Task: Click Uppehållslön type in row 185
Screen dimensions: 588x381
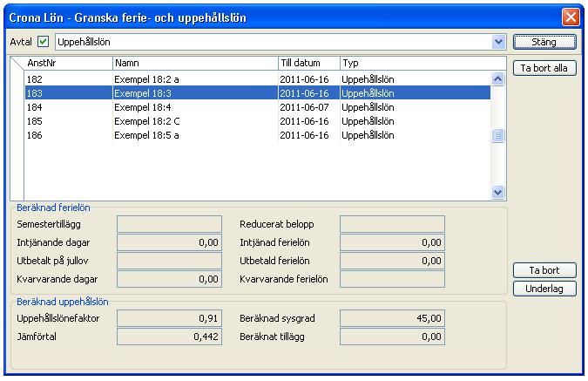Action: point(368,121)
